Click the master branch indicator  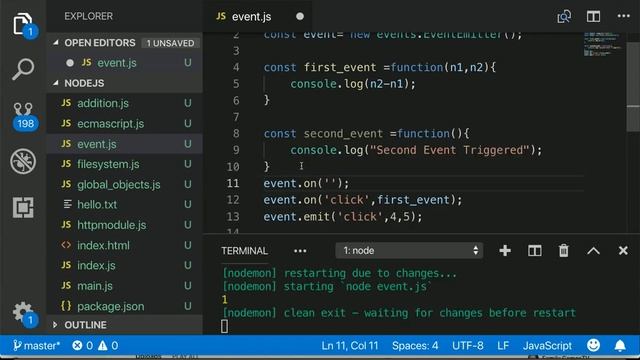coord(36,346)
